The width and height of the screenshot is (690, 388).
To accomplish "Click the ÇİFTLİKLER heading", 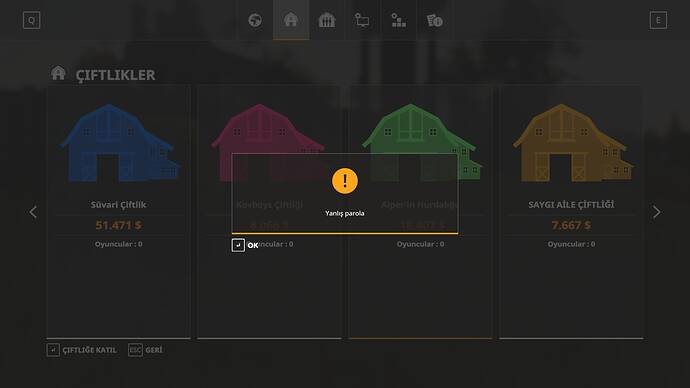I will click(115, 75).
